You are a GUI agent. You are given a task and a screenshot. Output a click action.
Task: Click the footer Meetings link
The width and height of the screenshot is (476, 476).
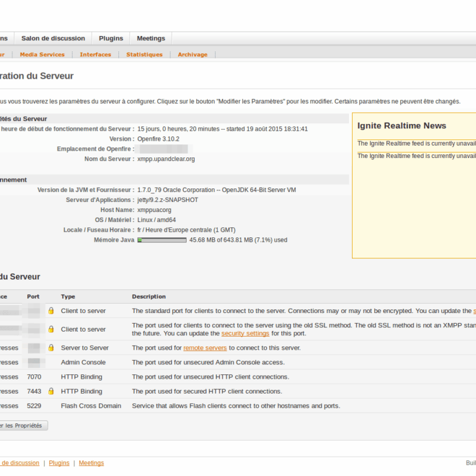(x=91, y=463)
